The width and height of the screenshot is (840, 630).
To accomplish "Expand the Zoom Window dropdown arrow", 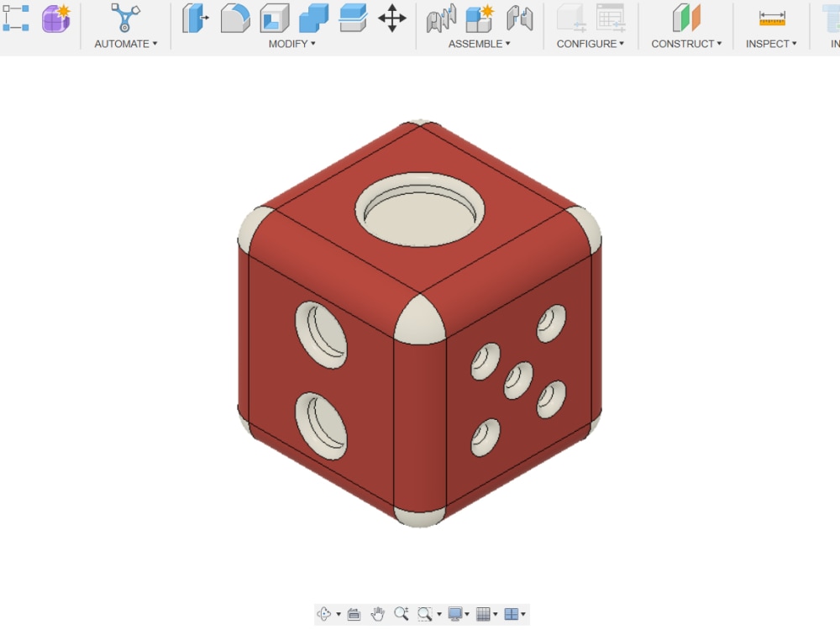I will point(439,615).
